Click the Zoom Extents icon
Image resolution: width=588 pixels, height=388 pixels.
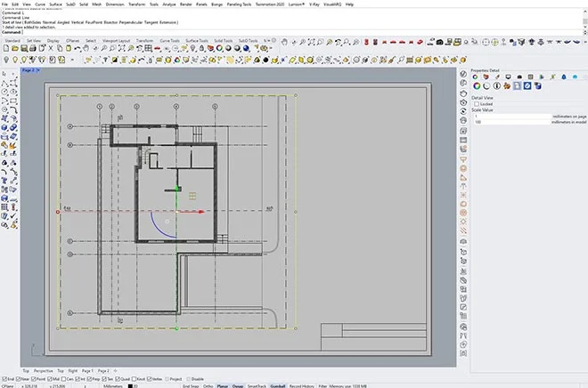[x=122, y=48]
